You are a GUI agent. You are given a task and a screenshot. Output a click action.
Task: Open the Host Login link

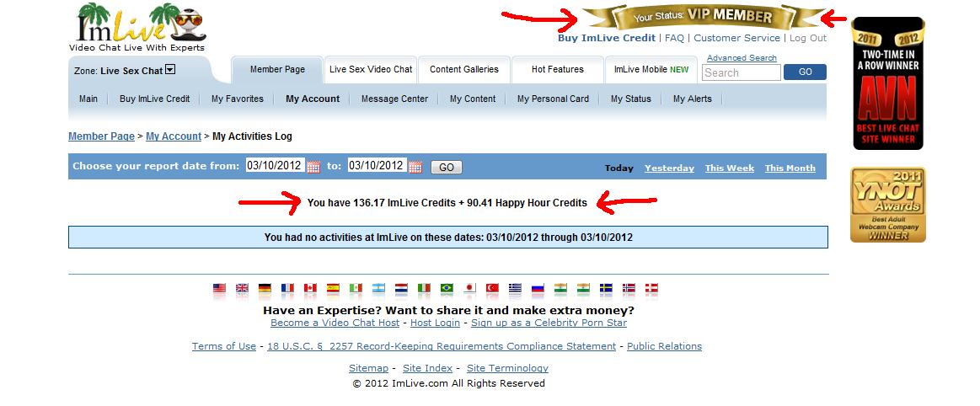coord(435,323)
